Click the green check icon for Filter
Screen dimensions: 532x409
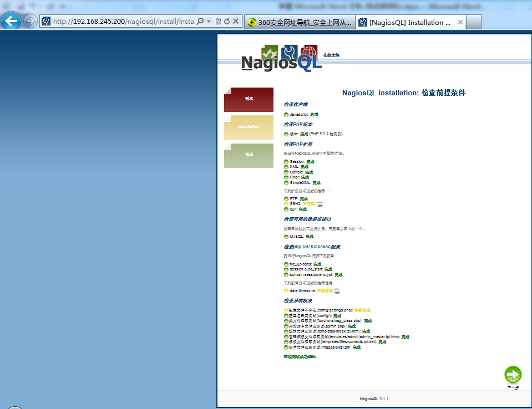(286, 177)
